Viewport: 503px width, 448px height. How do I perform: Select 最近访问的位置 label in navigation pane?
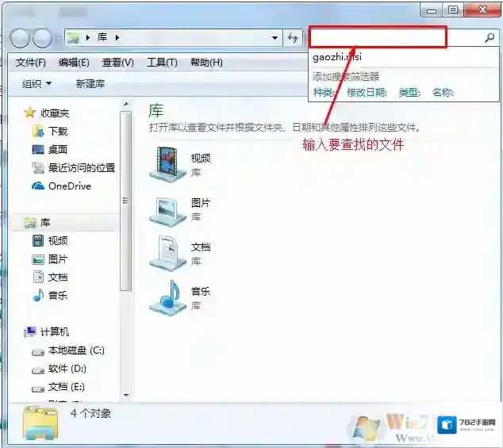click(82, 168)
